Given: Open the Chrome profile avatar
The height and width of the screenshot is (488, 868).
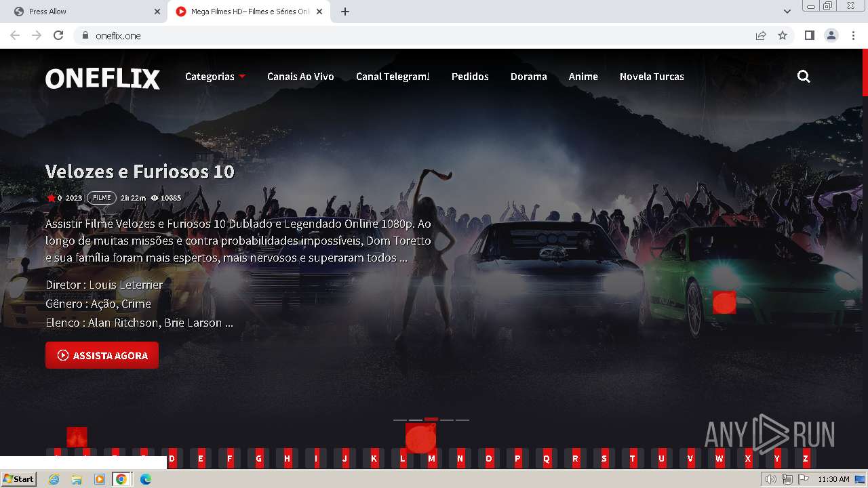Looking at the screenshot, I should (x=831, y=35).
